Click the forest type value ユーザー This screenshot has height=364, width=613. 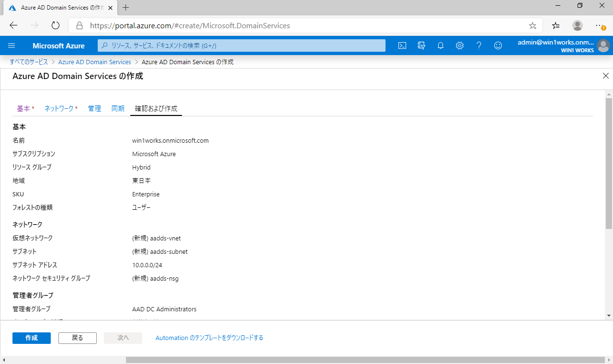click(141, 208)
